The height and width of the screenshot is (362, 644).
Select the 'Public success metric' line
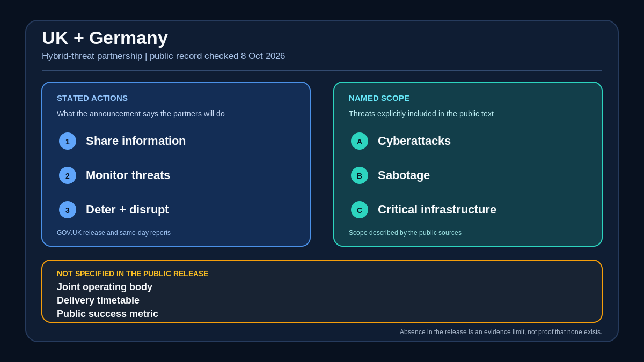tap(107, 314)
